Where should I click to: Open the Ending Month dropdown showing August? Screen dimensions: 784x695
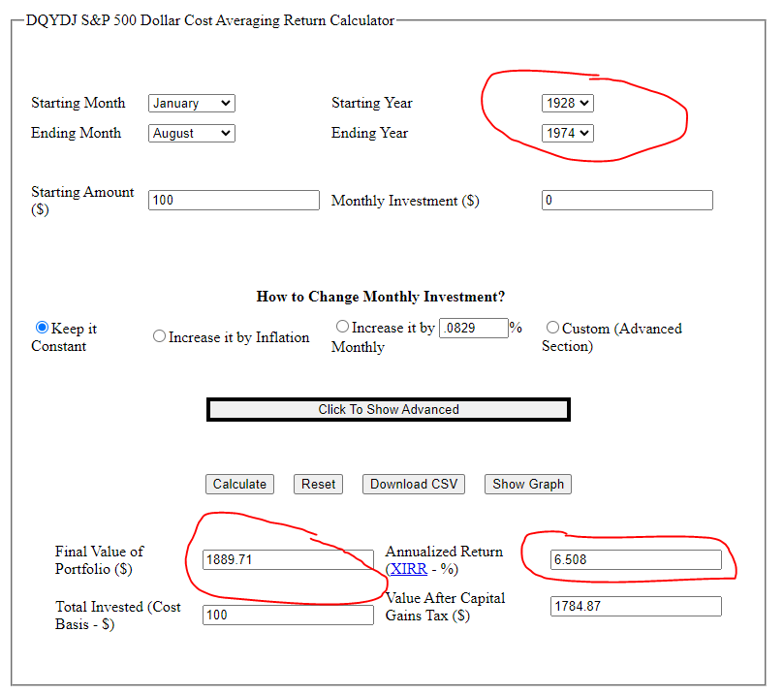pyautogui.click(x=191, y=133)
